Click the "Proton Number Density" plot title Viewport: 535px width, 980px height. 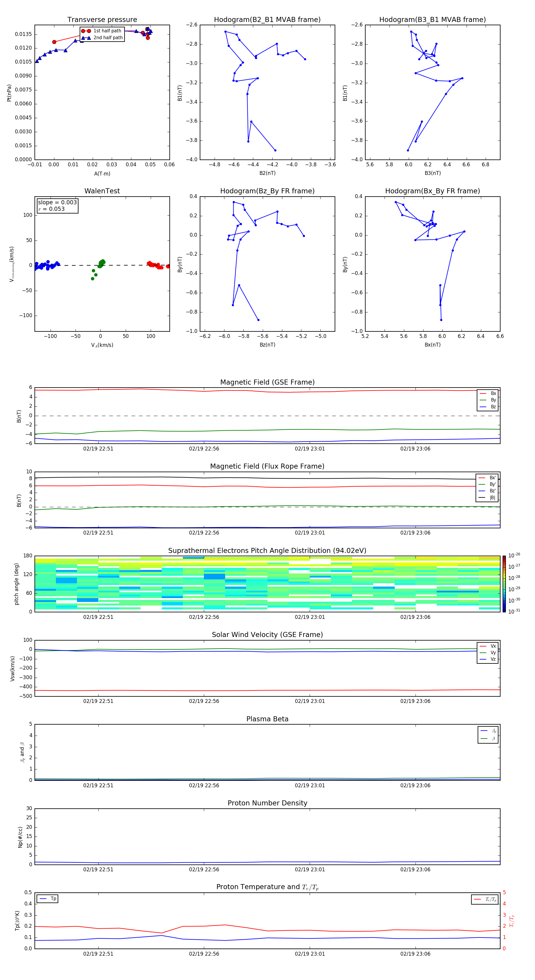pyautogui.click(x=267, y=803)
